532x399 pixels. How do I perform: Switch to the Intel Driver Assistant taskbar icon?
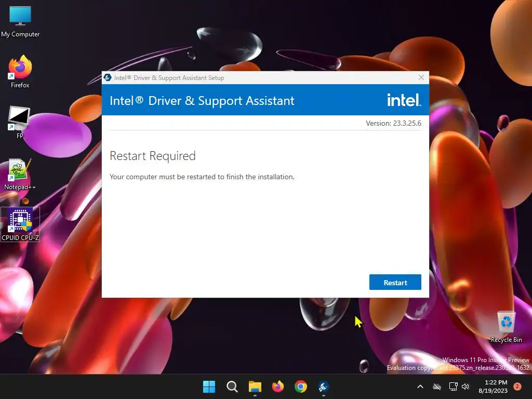pyautogui.click(x=323, y=387)
